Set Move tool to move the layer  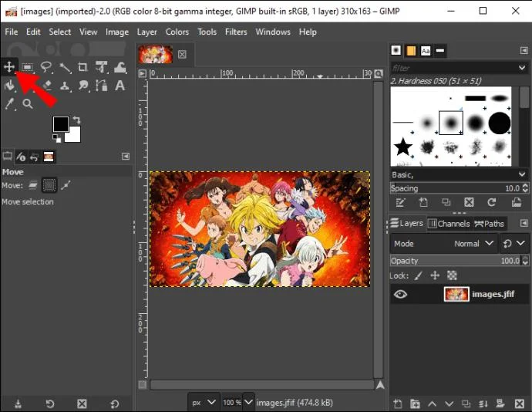33,185
